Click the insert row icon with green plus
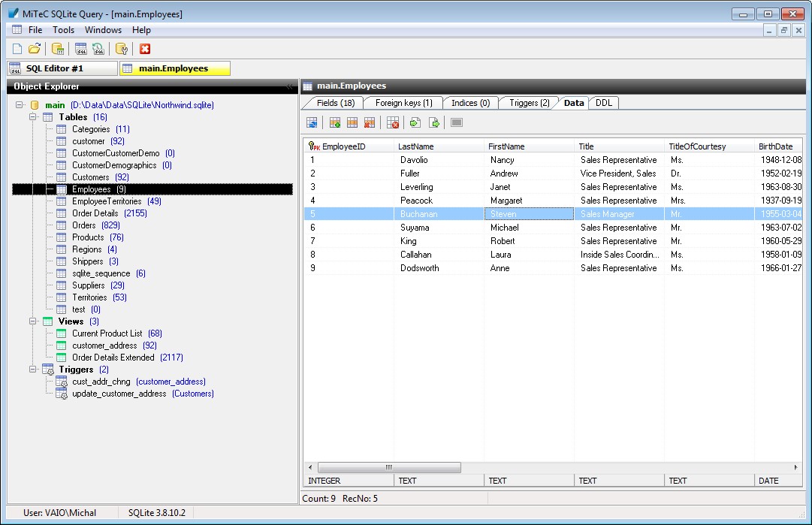Screen dimensions: 812x525 click(335, 122)
